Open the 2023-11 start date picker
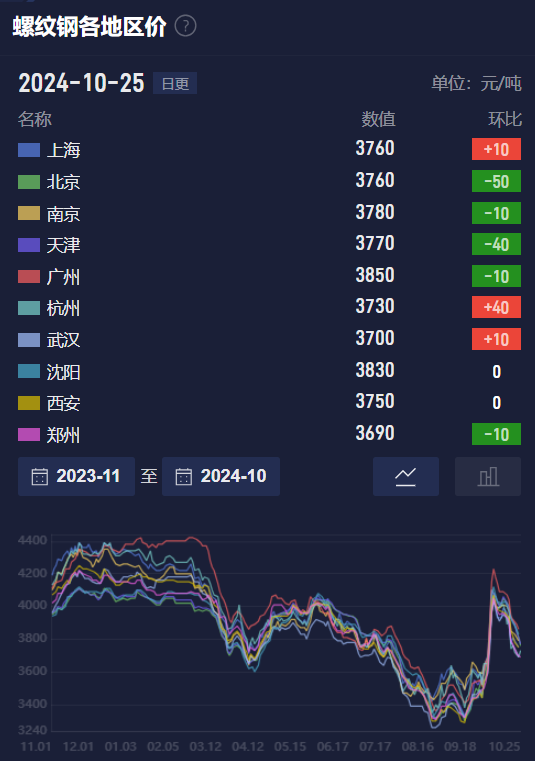This screenshot has width=535, height=761. coord(76,476)
